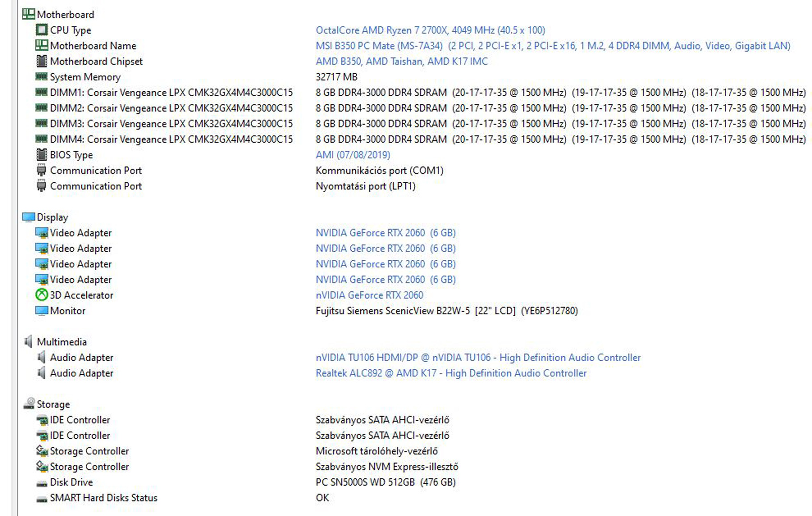Follow the nVIDIA TU106 HDMI/DP audio link

pos(478,357)
